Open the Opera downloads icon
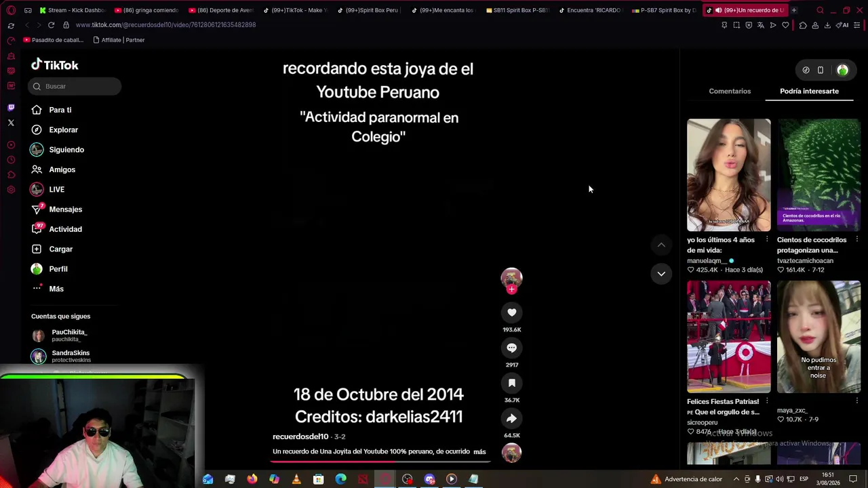Screen dimensions: 868x488 [x=828, y=25]
